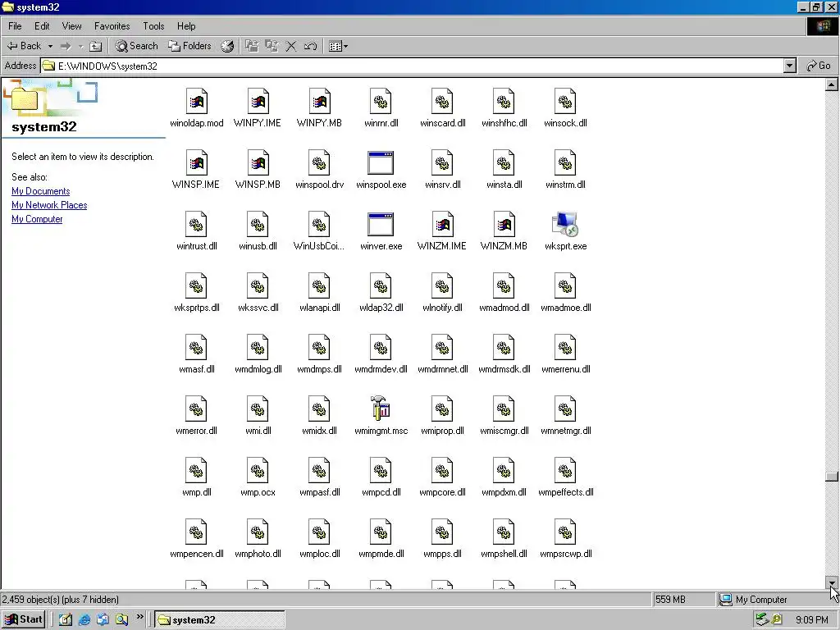Viewport: 840px width, 630px height.
Task: Click the vertical scrollbar thumb
Action: [832, 477]
